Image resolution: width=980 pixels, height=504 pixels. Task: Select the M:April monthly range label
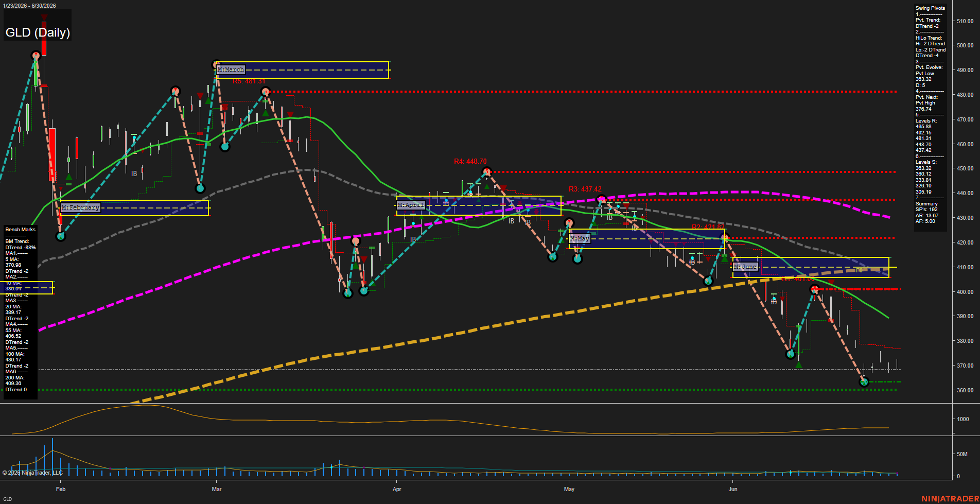(411, 205)
